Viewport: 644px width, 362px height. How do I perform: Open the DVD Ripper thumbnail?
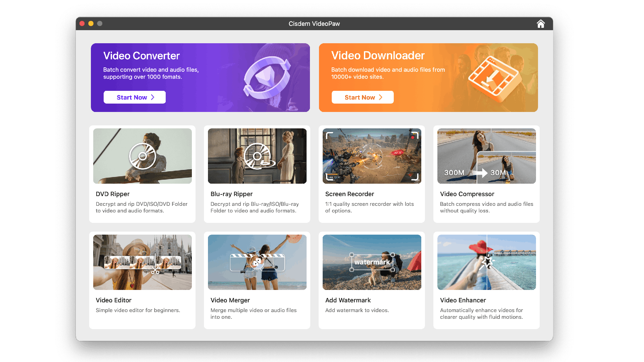143,156
